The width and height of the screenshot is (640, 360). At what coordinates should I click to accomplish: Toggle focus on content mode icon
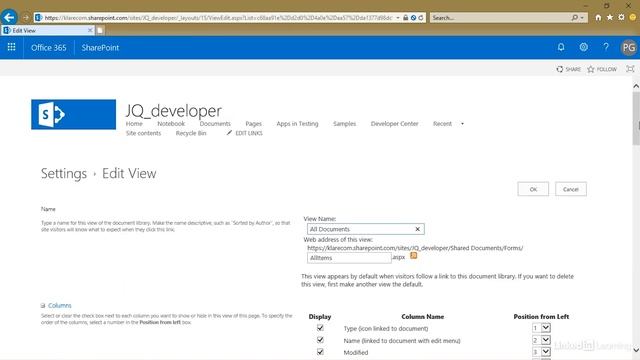click(x=630, y=69)
